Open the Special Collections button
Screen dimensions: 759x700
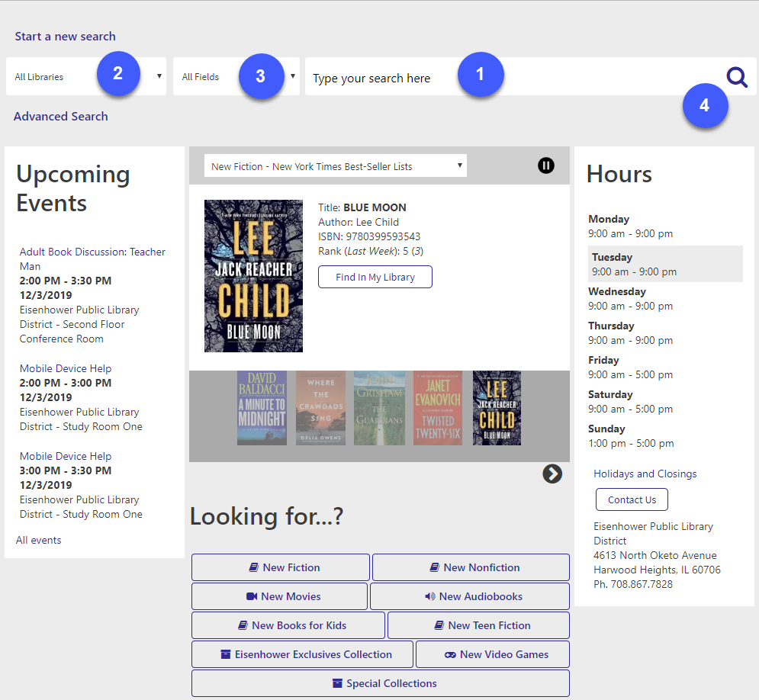(x=381, y=683)
